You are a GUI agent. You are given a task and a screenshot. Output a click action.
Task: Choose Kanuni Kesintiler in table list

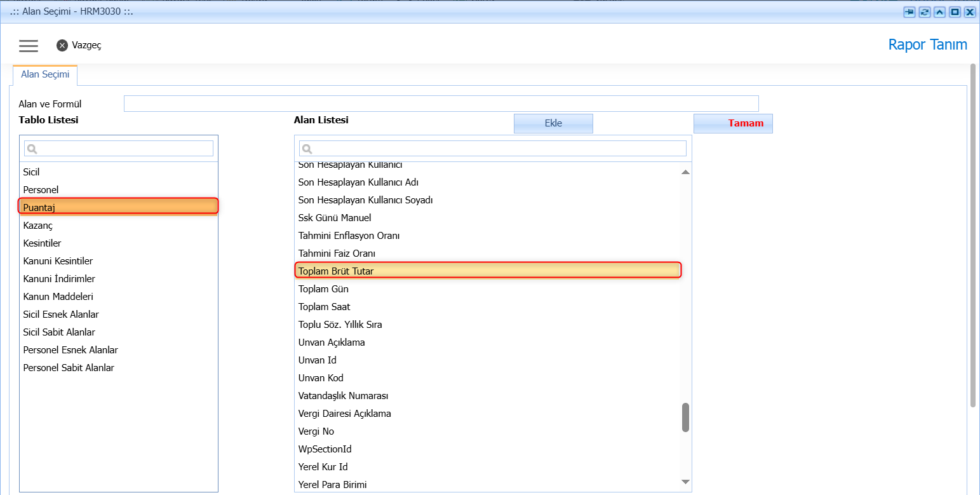click(118, 261)
